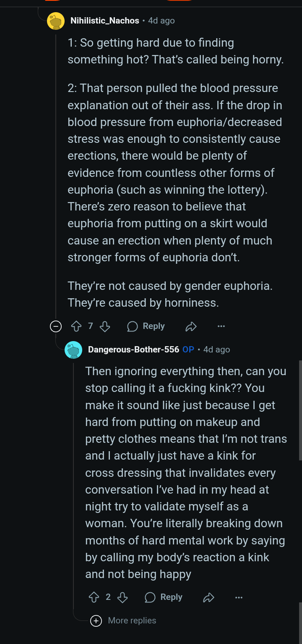
Task: Collapse the Nihilistic_Nachos comment thread
Action: tap(56, 326)
